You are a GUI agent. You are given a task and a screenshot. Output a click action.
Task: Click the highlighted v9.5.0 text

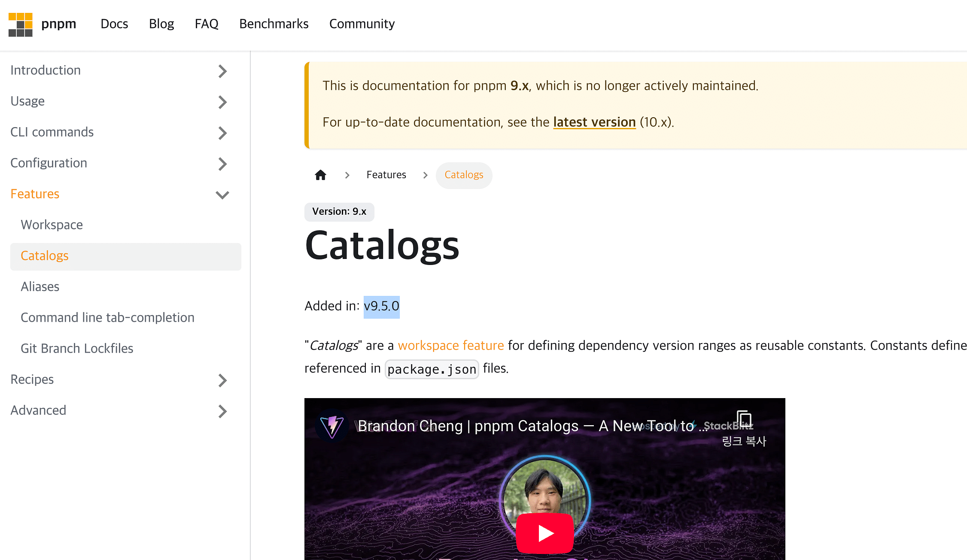click(381, 306)
